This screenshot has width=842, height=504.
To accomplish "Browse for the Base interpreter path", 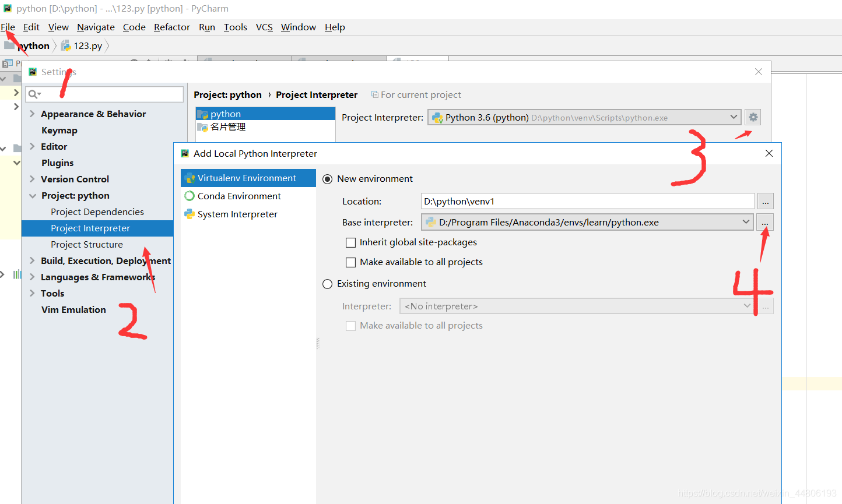I will (x=765, y=223).
